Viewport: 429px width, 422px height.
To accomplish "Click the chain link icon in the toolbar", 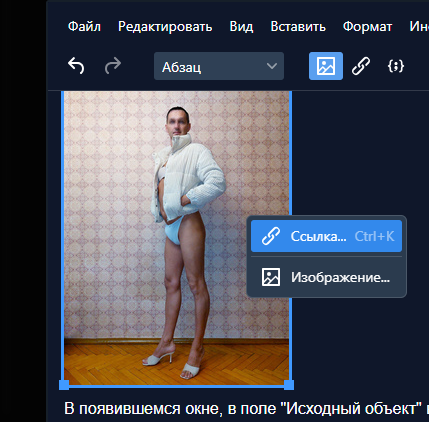I will [361, 66].
